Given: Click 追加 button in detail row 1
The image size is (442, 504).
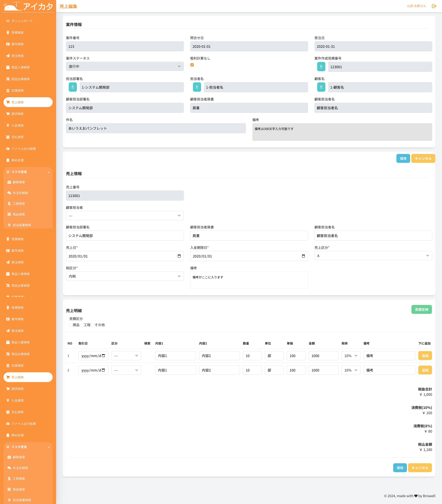Looking at the screenshot, I should point(425,356).
